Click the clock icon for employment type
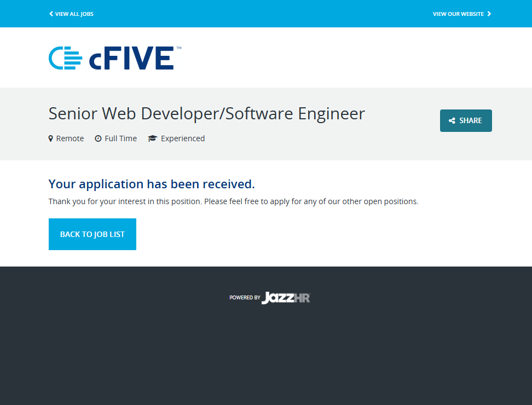Screen dimensions: 532x405 tap(98, 139)
